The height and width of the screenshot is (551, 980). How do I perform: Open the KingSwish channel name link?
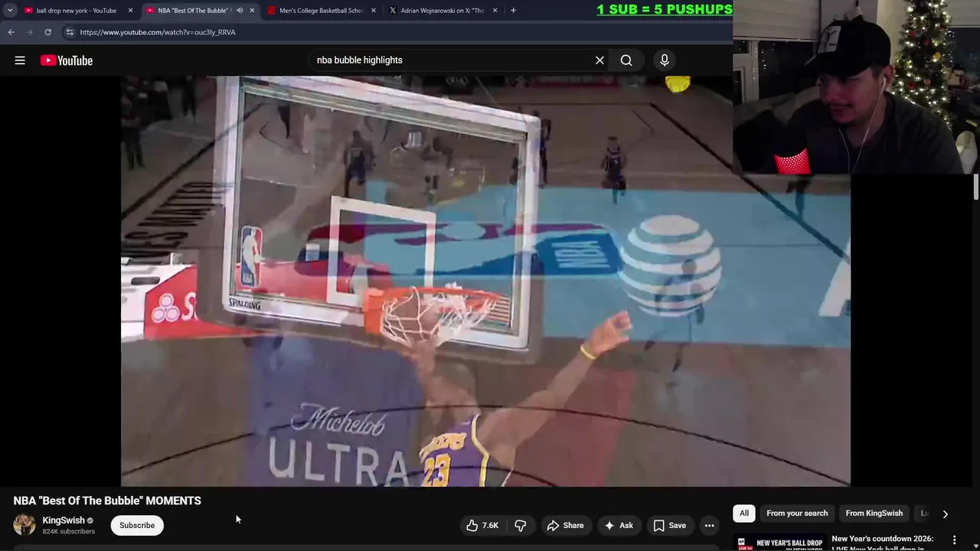tap(64, 520)
